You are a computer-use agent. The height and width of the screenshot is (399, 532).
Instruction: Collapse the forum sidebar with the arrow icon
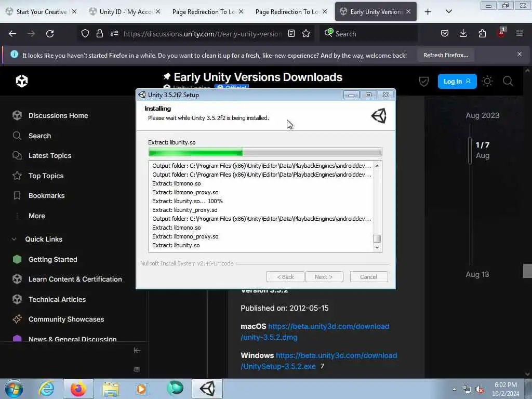coord(137,351)
